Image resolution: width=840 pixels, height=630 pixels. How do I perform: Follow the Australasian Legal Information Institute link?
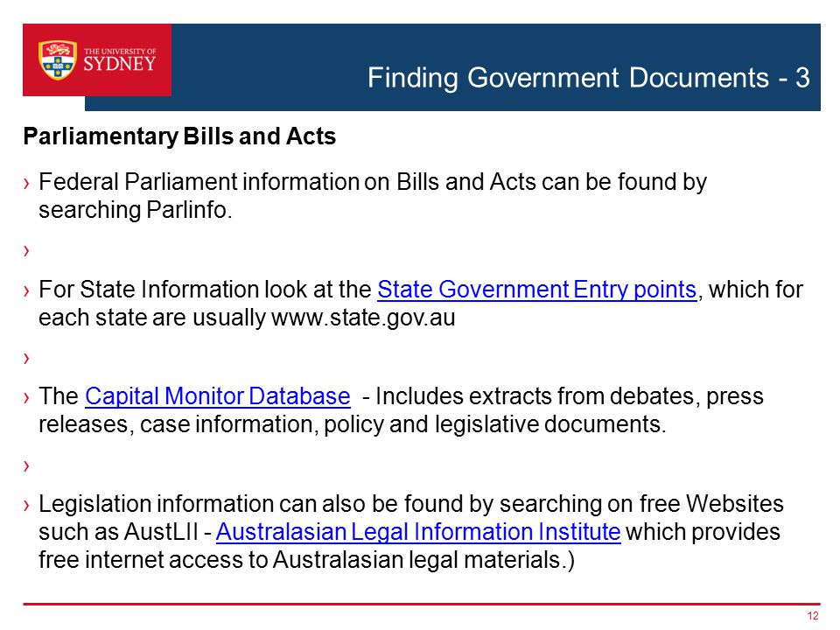[418, 532]
